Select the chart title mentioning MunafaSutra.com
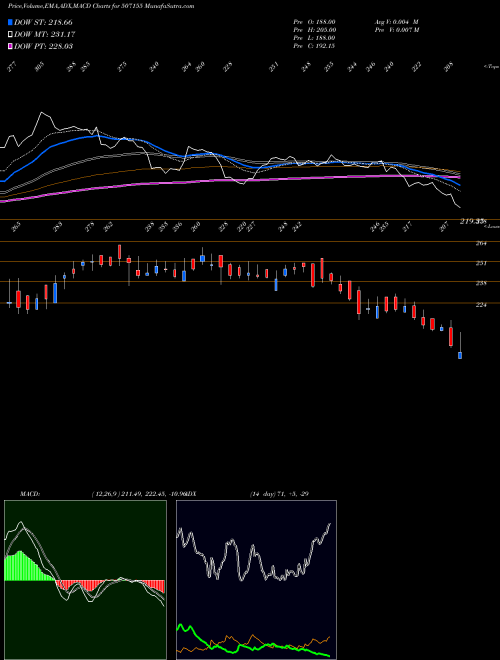 [x=101, y=6]
